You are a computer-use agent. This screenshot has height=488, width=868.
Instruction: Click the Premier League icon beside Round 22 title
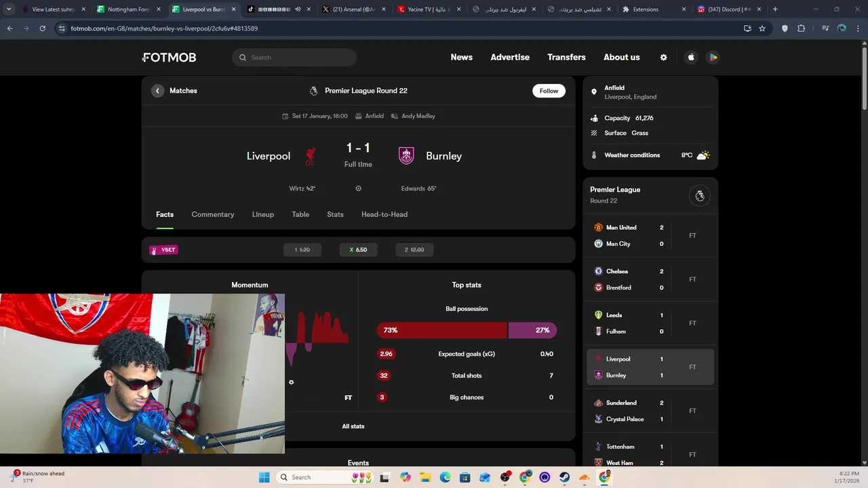[x=313, y=91]
